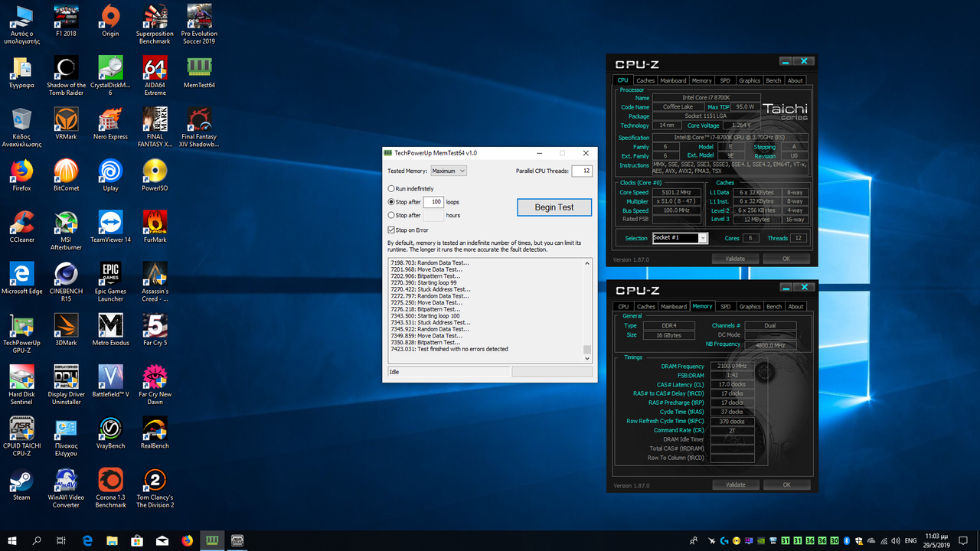Click the ENG language indicator in tray
This screenshot has width=980, height=551.
910,540
